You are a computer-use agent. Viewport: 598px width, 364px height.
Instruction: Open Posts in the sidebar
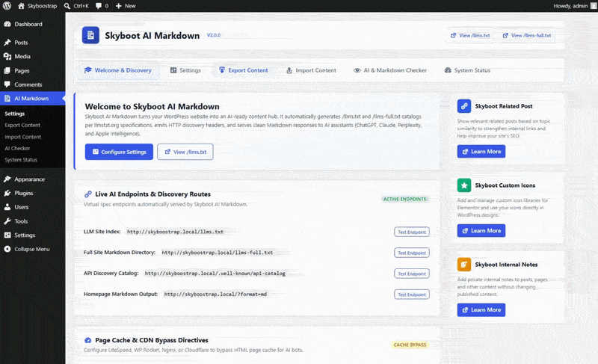32,43
